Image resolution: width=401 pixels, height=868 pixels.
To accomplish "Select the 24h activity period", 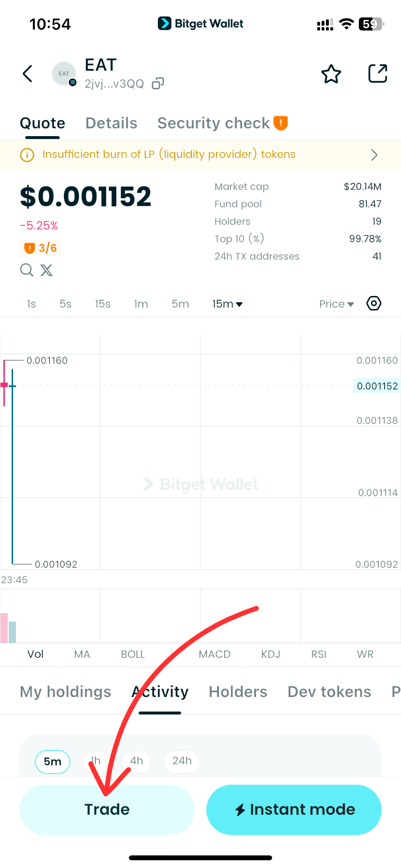I will pyautogui.click(x=182, y=761).
